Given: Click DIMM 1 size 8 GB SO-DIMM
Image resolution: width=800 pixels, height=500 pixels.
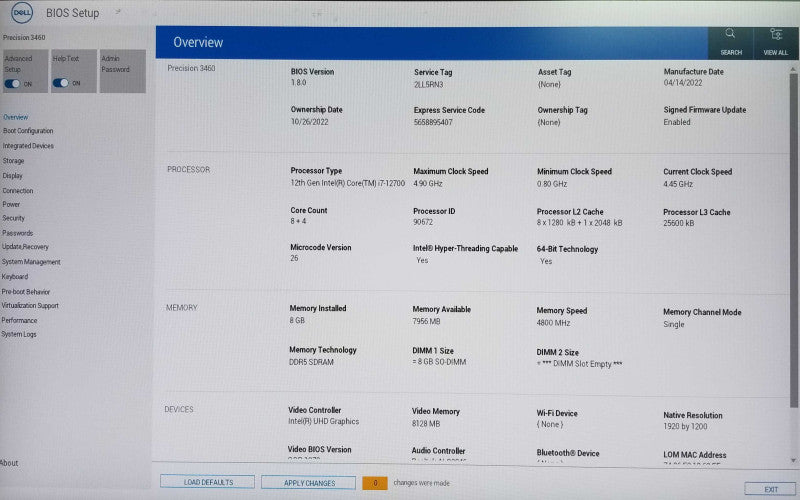Looking at the screenshot, I should click(x=439, y=362).
